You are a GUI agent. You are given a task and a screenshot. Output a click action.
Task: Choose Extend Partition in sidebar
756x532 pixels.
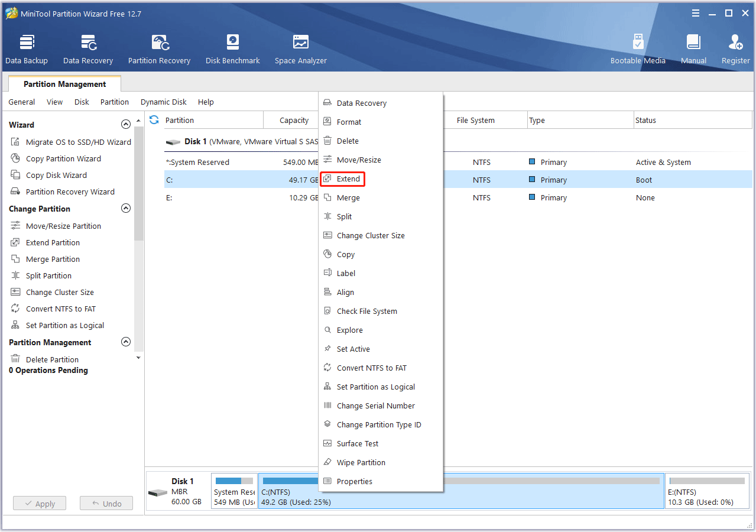pos(46,242)
